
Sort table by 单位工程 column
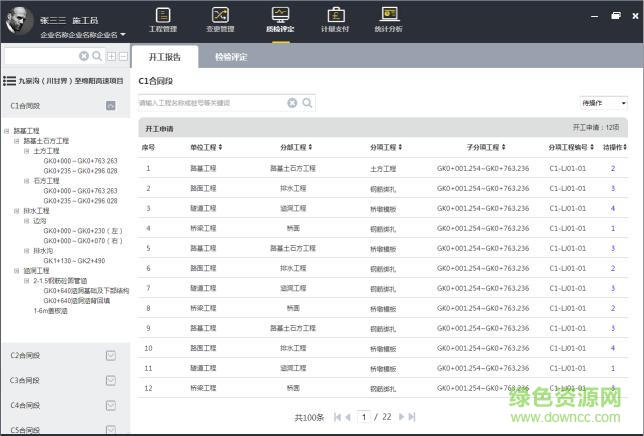(206, 148)
